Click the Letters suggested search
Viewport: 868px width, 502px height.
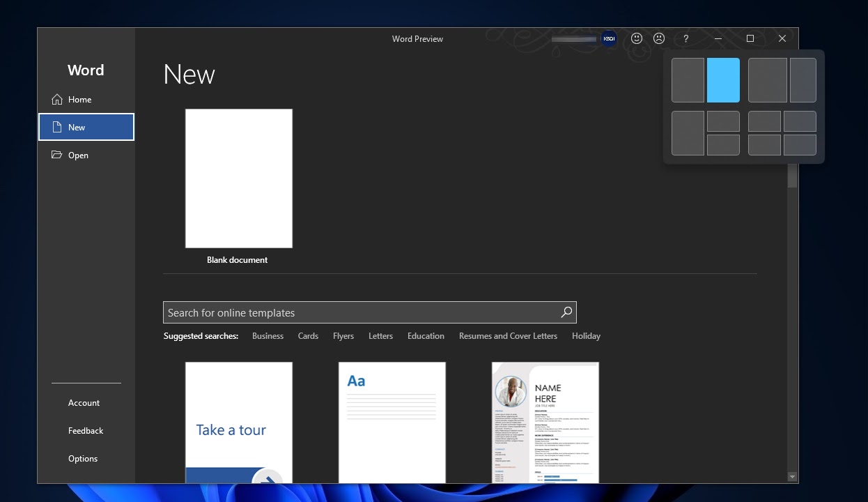[x=380, y=336]
